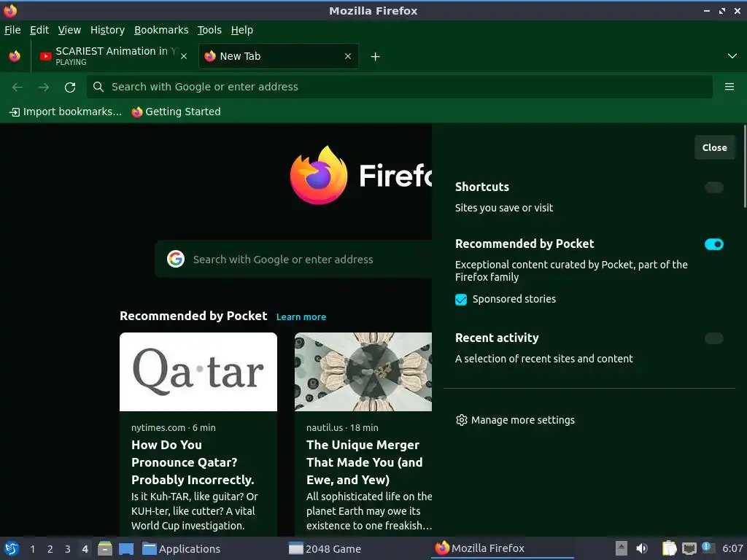The image size is (747, 560).
Task: Click the 6:07 clock
Action: 732,548
